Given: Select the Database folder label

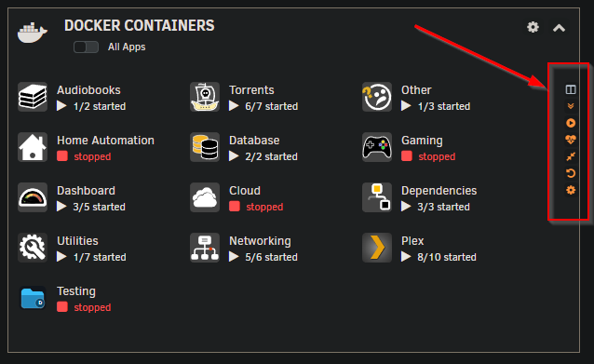Looking at the screenshot, I should 254,141.
